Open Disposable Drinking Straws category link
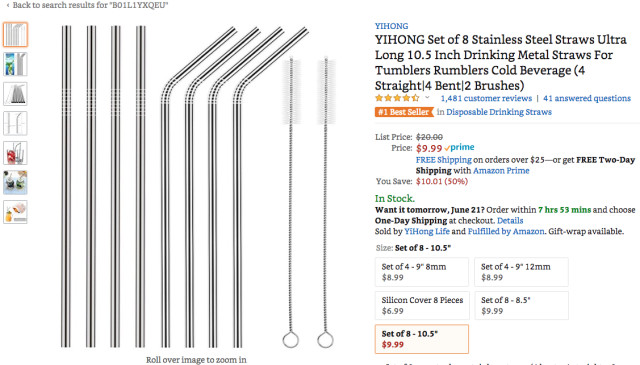Image resolution: width=640 pixels, height=365 pixels. click(499, 112)
